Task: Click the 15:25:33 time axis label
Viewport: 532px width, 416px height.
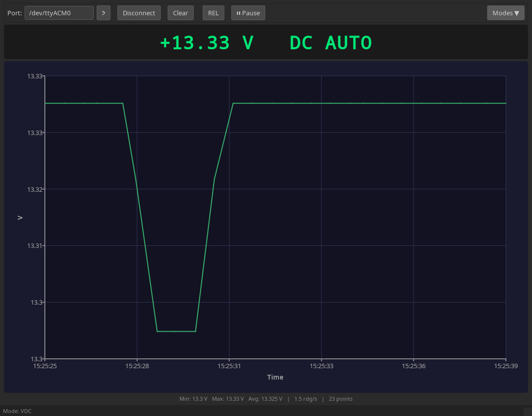Action: click(x=321, y=366)
